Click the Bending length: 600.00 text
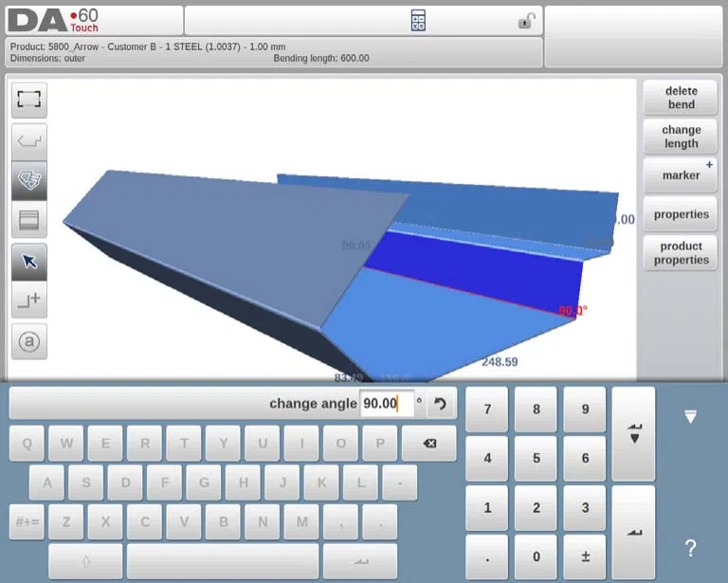The height and width of the screenshot is (583, 728). coord(321,59)
